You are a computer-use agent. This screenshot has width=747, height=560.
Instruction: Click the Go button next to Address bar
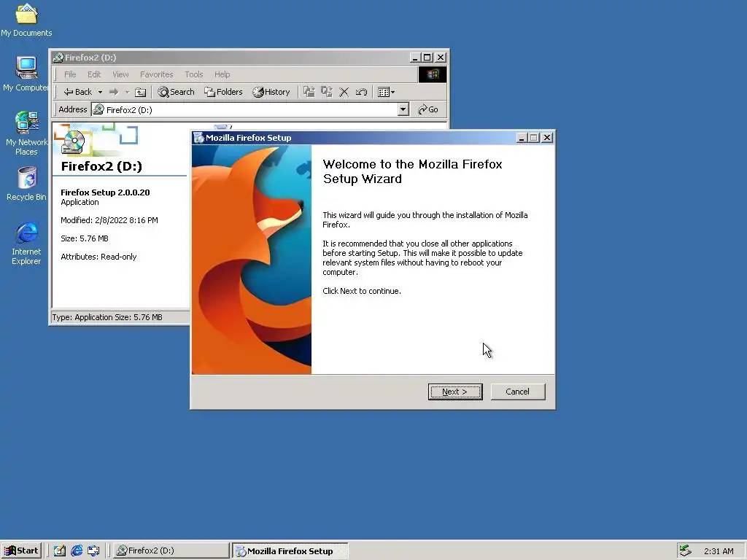pos(427,109)
